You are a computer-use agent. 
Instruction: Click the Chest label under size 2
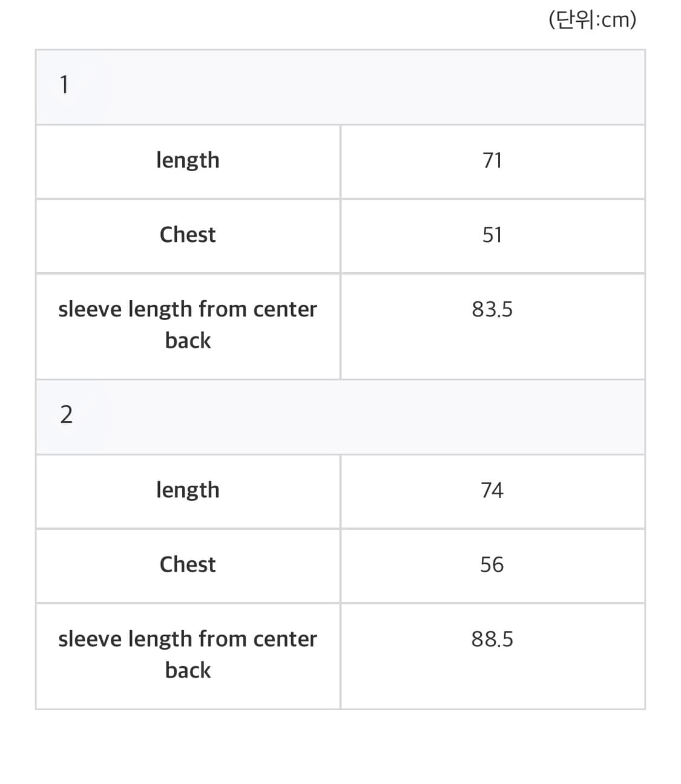[x=188, y=564]
